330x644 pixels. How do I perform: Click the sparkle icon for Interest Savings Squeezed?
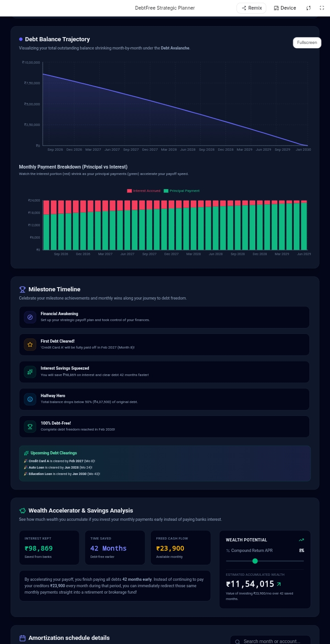tap(30, 372)
